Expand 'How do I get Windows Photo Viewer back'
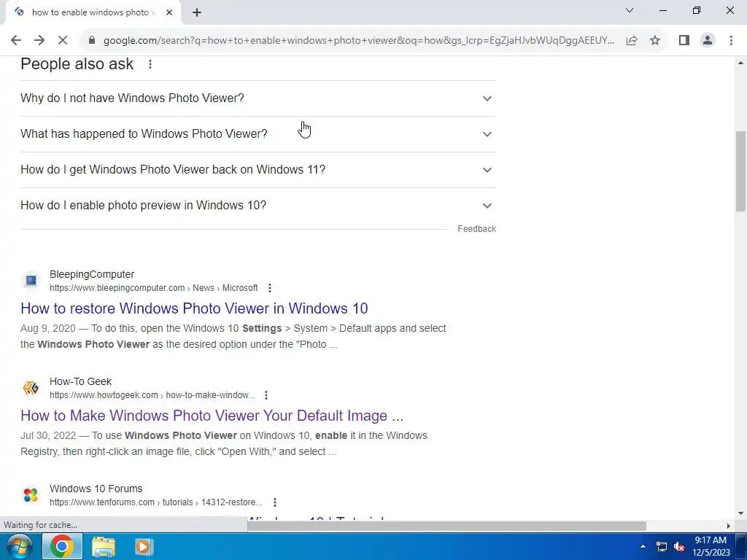747x560 pixels. click(258, 169)
